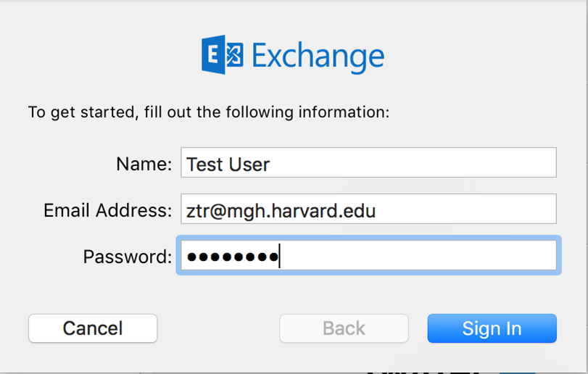Cancel the Exchange account setup
Screen dimensions: 588x374
point(93,328)
